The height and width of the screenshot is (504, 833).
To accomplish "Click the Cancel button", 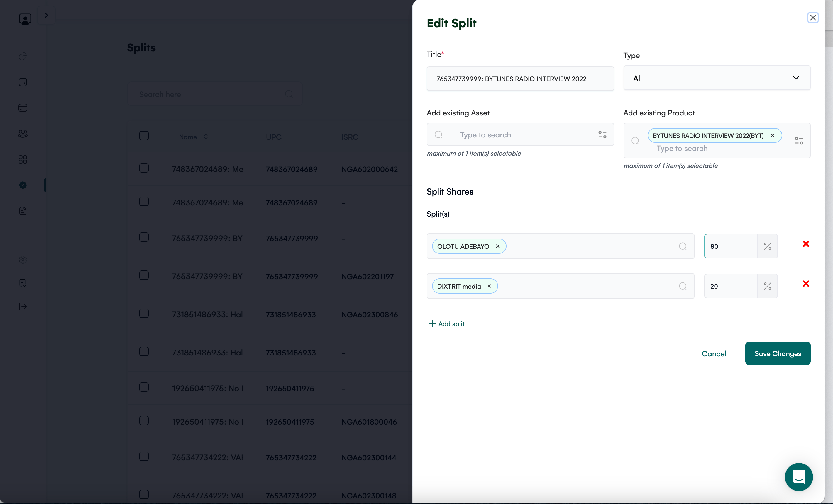I will [x=714, y=354].
